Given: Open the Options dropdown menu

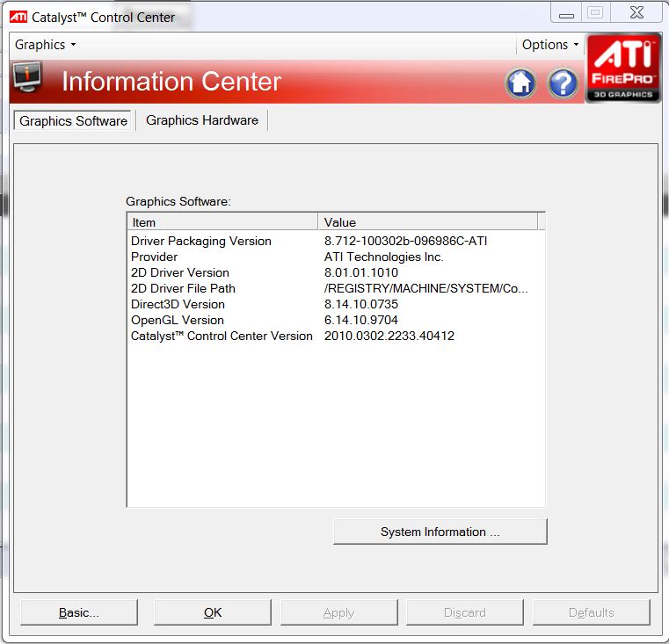Looking at the screenshot, I should tap(550, 44).
